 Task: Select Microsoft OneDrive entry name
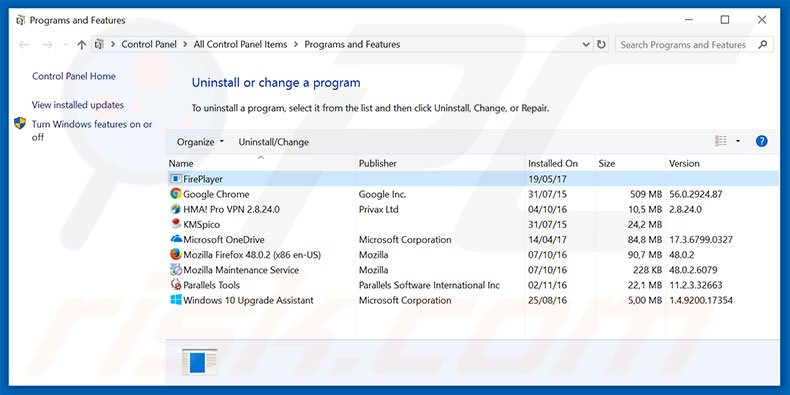(224, 239)
